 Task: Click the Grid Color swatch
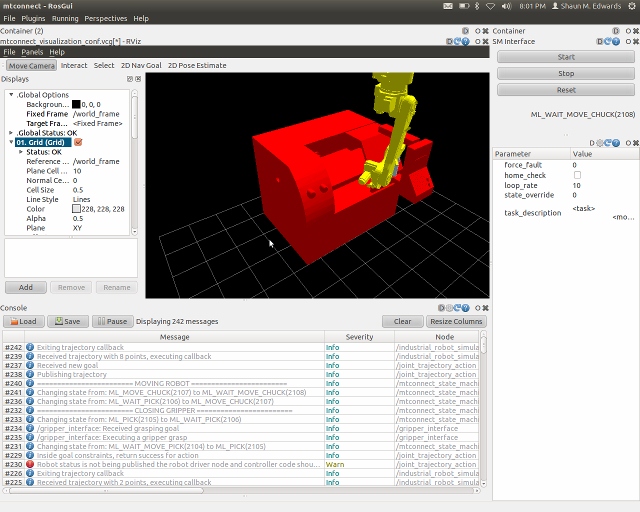click(75, 209)
